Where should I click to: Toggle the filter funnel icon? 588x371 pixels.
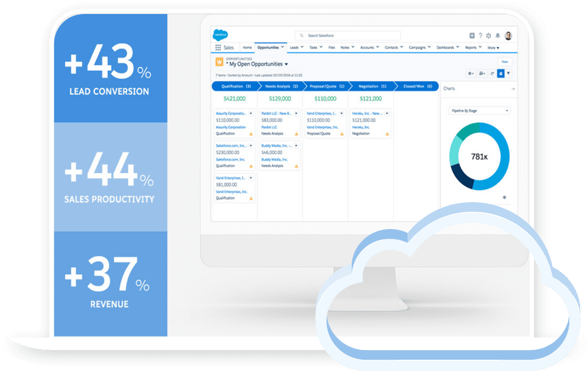[x=509, y=74]
